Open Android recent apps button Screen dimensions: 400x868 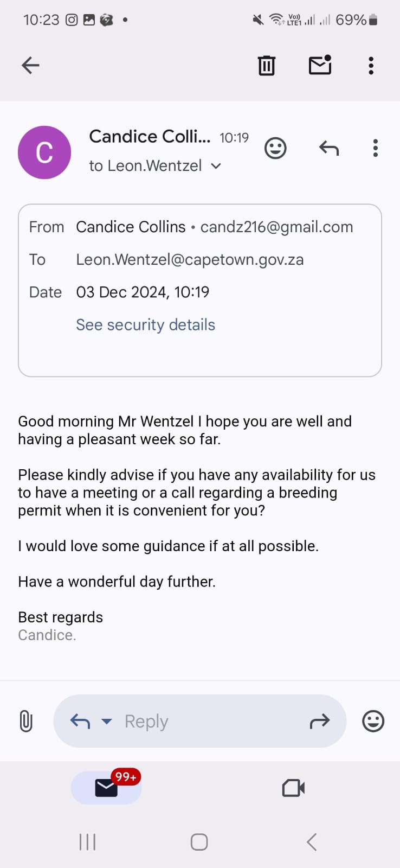pos(87,842)
